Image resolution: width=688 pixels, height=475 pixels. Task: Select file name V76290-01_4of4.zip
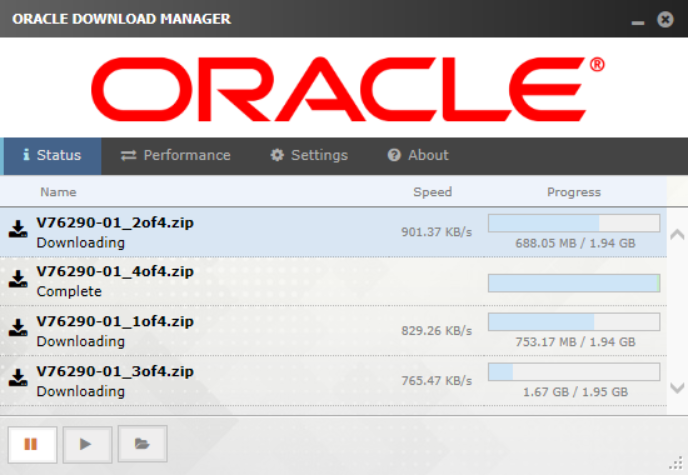pos(115,271)
